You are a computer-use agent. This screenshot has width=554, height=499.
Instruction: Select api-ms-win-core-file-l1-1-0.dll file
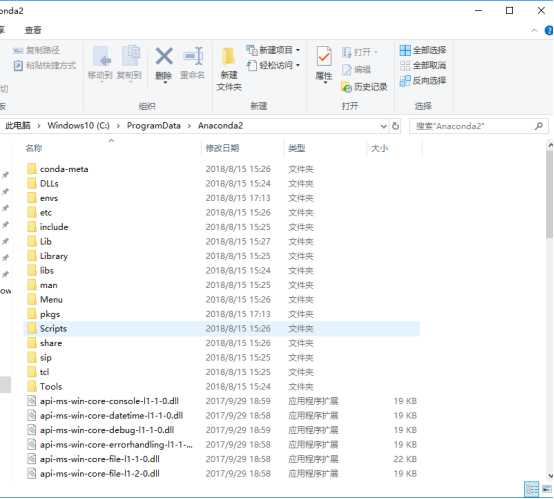[222, 459]
